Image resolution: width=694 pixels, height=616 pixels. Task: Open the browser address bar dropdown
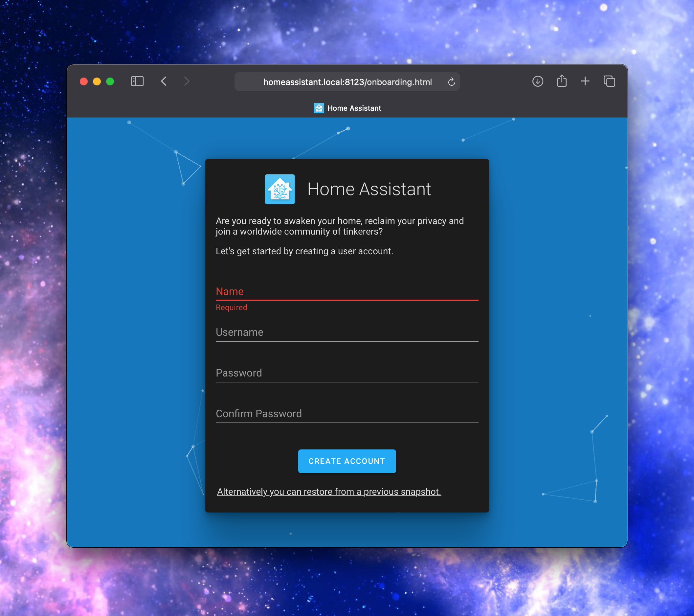[347, 82]
